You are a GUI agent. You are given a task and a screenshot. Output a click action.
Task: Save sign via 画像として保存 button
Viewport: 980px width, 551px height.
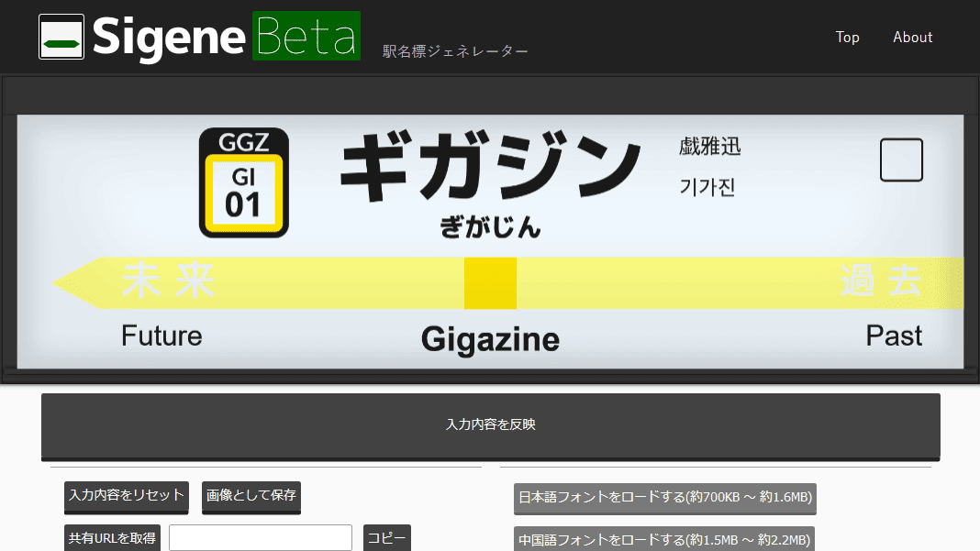coord(251,497)
